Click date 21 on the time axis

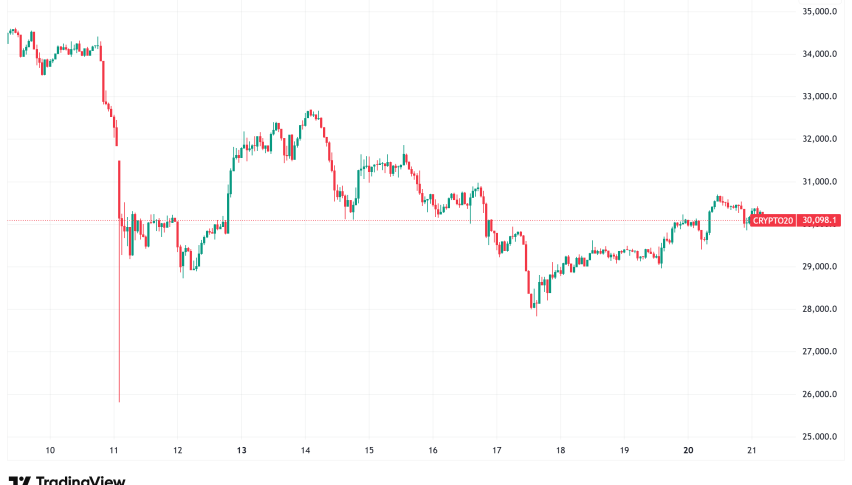pos(752,451)
